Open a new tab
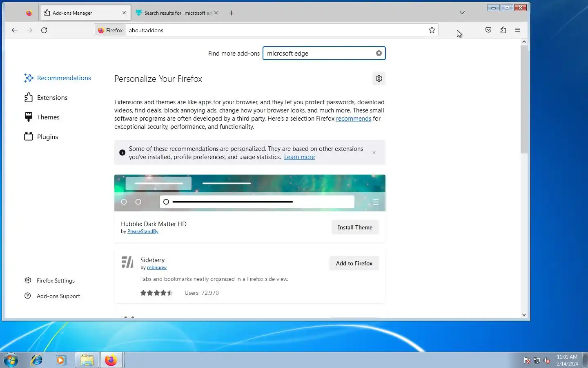588x368 pixels. pyautogui.click(x=232, y=13)
